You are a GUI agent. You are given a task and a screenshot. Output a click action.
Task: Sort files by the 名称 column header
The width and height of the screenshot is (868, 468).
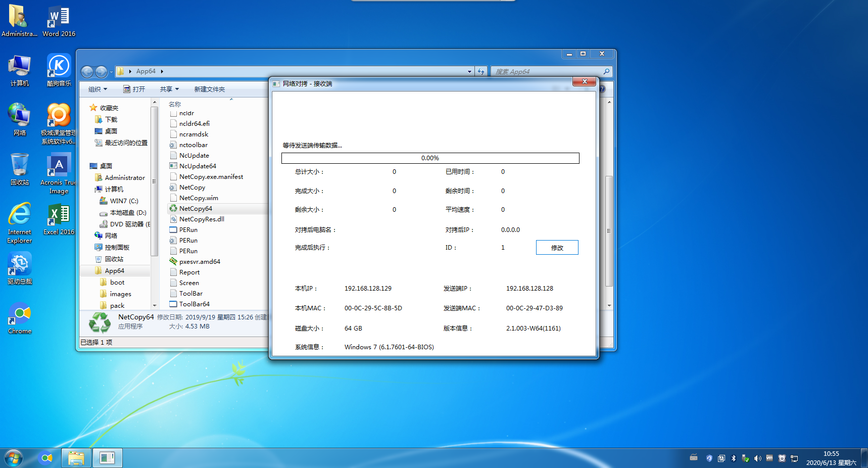coord(175,104)
